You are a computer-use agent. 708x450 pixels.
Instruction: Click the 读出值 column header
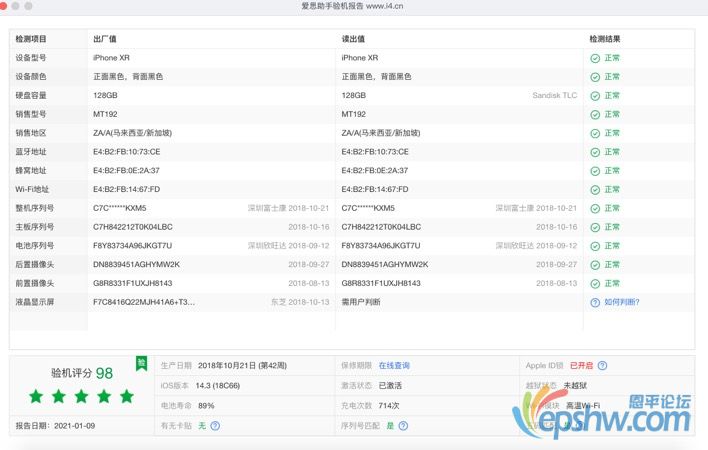coord(353,39)
